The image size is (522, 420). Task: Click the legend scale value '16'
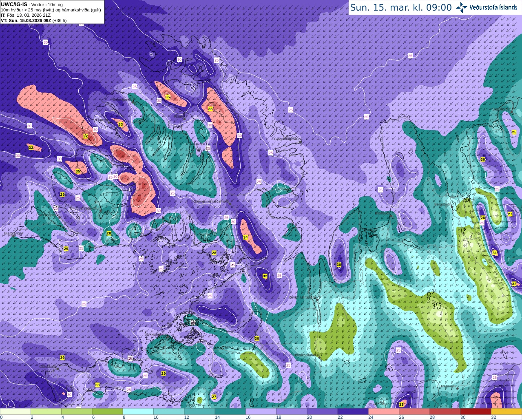[x=248, y=417]
